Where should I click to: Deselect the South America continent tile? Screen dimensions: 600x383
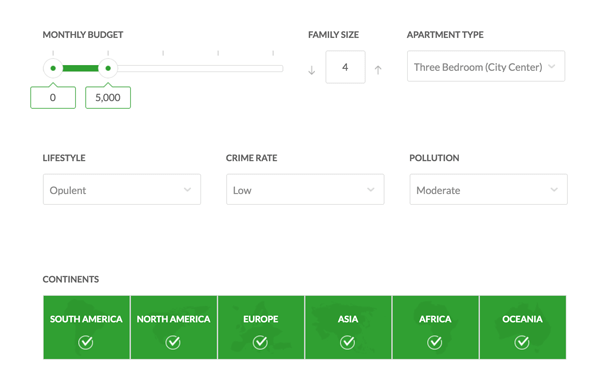86,327
